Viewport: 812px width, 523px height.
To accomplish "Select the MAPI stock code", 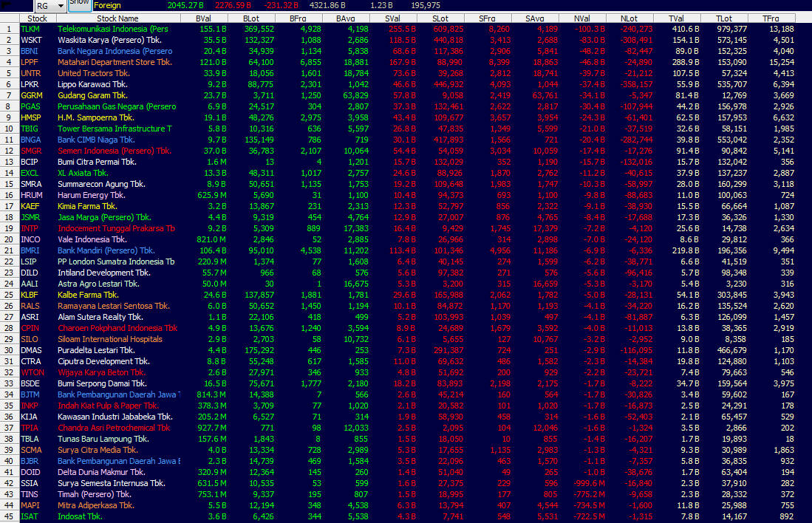I will pyautogui.click(x=30, y=505).
